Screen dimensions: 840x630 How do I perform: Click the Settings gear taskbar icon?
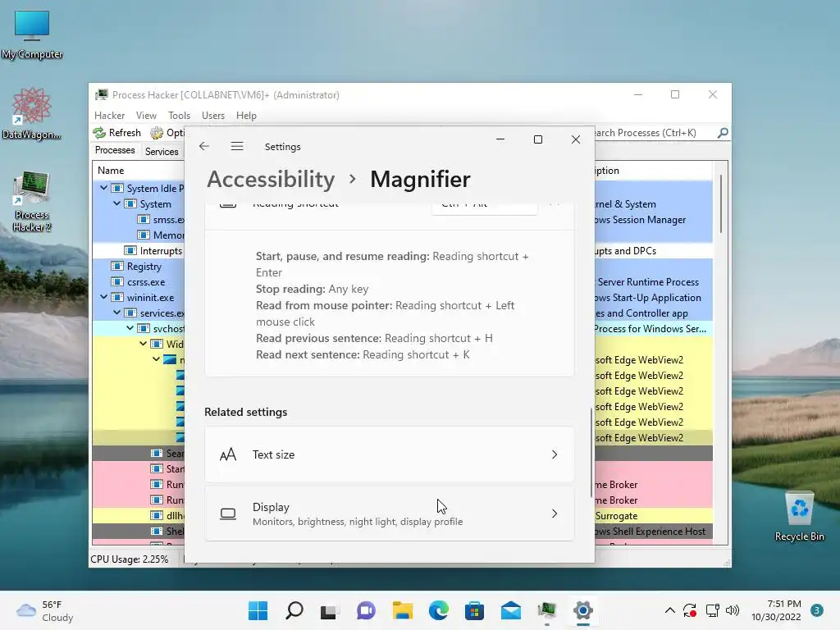pos(583,610)
